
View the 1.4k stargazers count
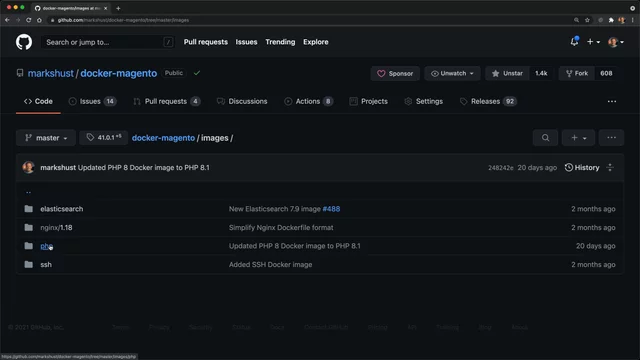(x=541, y=73)
